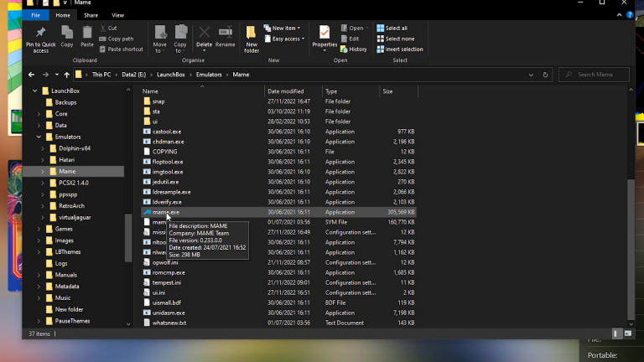Switch to the View ribbon tab
The image size is (644, 362).
click(118, 15)
